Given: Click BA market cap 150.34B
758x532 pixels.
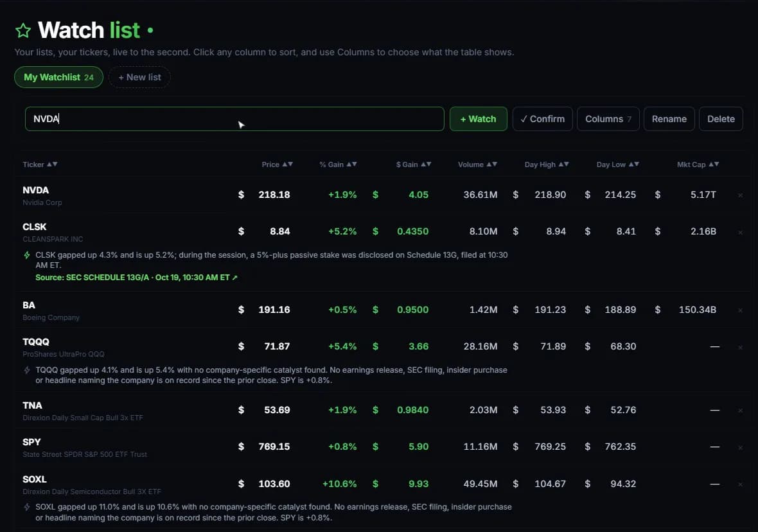Looking at the screenshot, I should click(x=698, y=310).
